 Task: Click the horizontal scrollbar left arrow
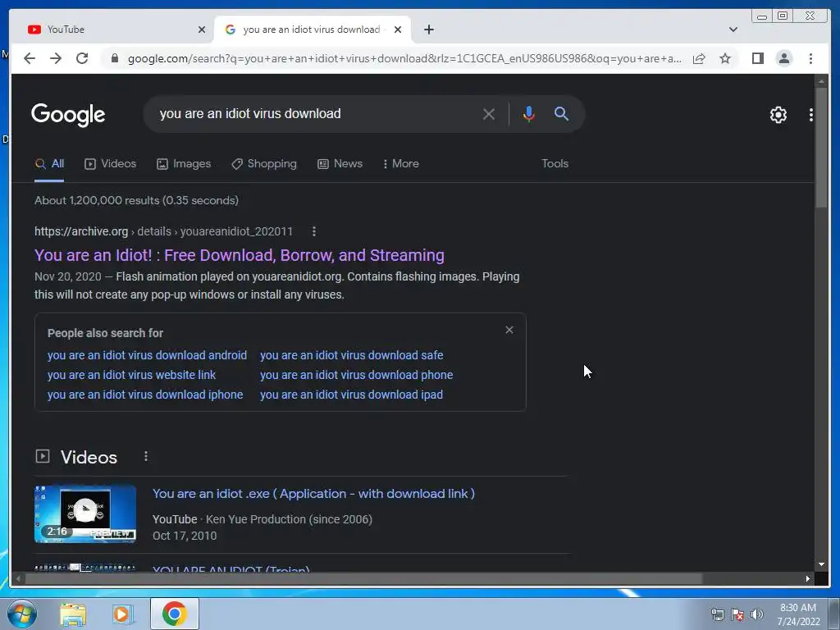click(18, 578)
